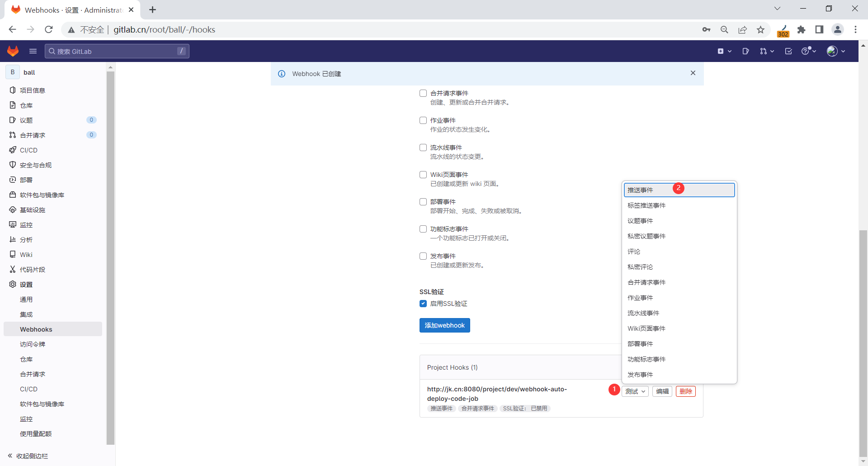
Task: Bookmark this page with the star icon
Action: point(761,29)
